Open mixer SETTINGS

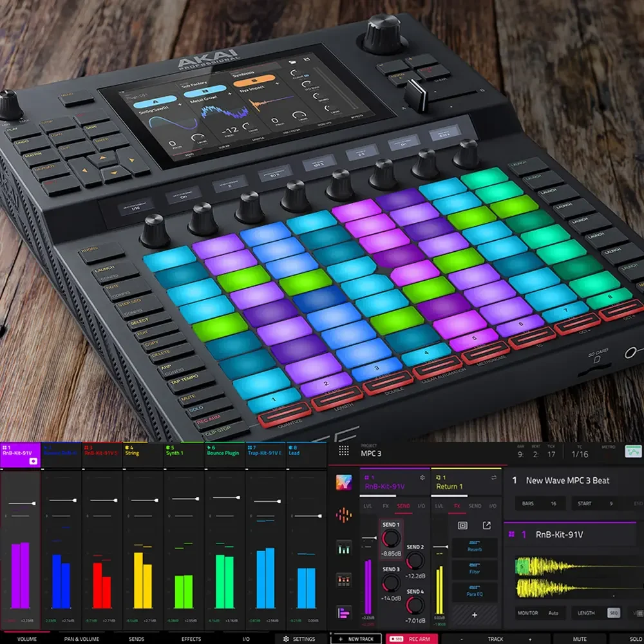(299, 639)
